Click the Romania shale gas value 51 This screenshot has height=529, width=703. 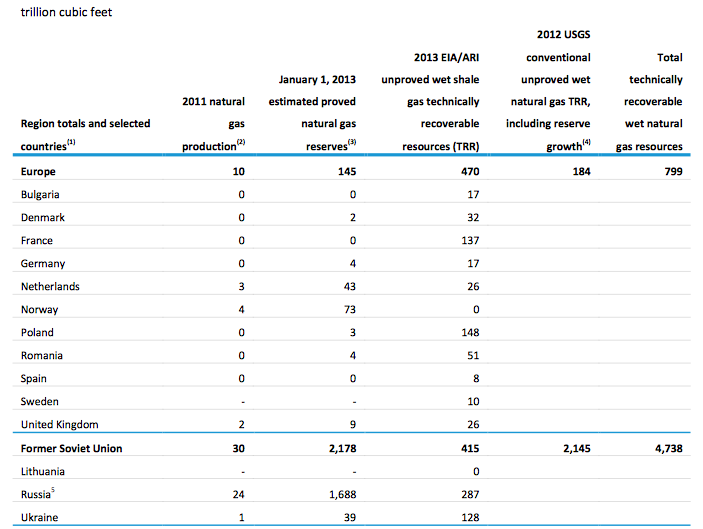coord(473,356)
